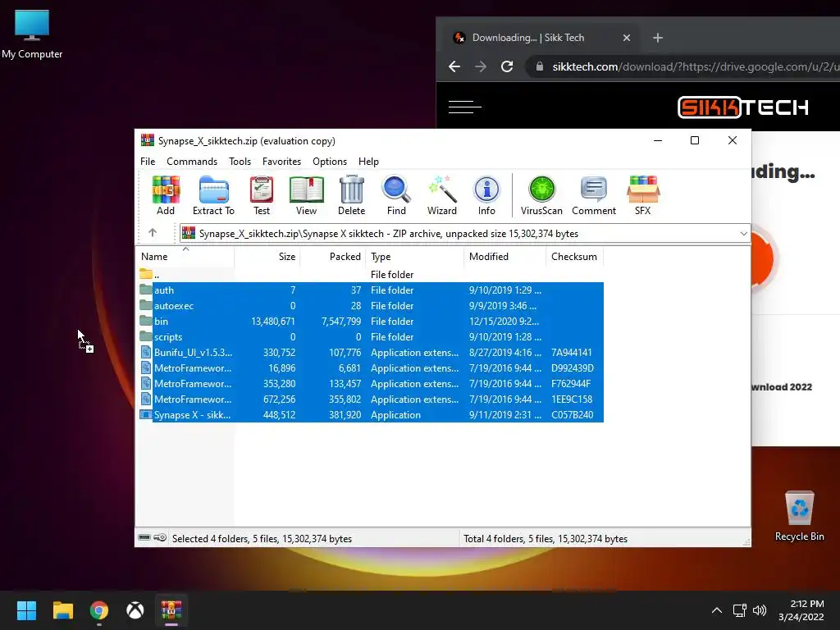The height and width of the screenshot is (630, 840).
Task: Go up one folder level arrow
Action: [153, 232]
